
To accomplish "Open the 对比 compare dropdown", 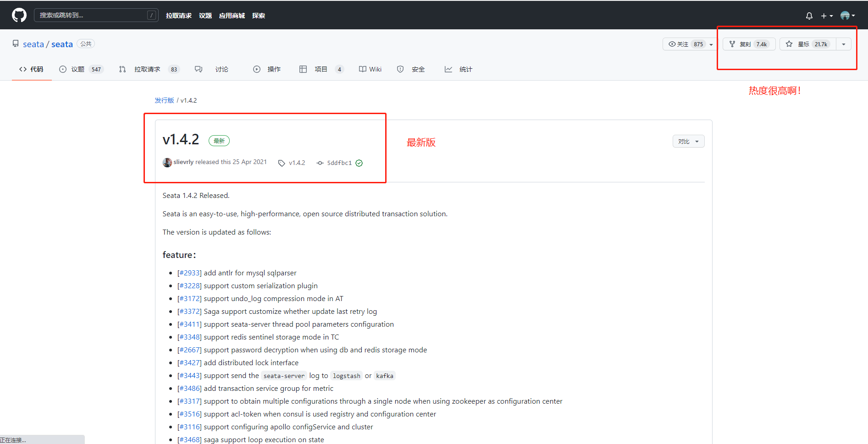I will point(688,141).
